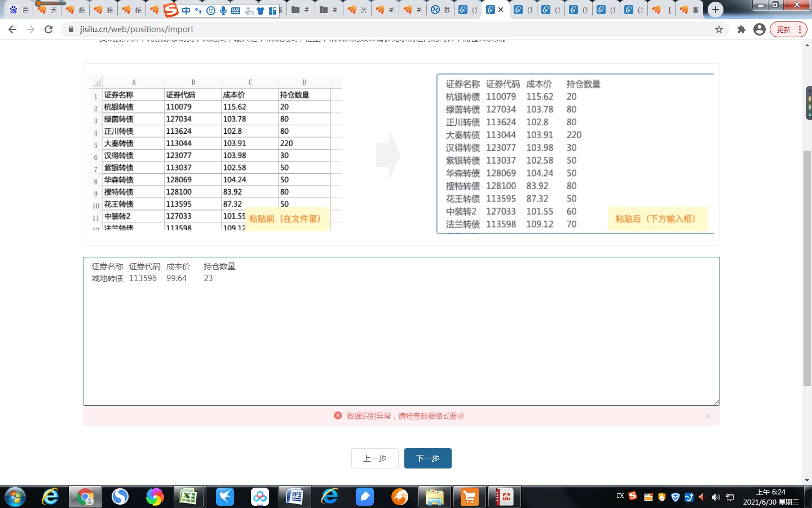Close the currently active browser tab
Image resolution: width=812 pixels, height=508 pixels.
click(x=501, y=10)
